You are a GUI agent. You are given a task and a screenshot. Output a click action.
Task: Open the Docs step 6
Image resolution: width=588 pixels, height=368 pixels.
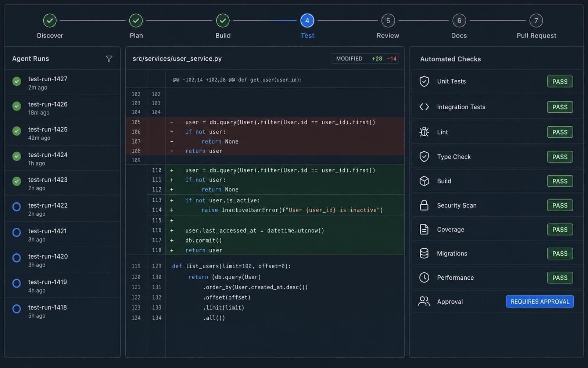459,21
